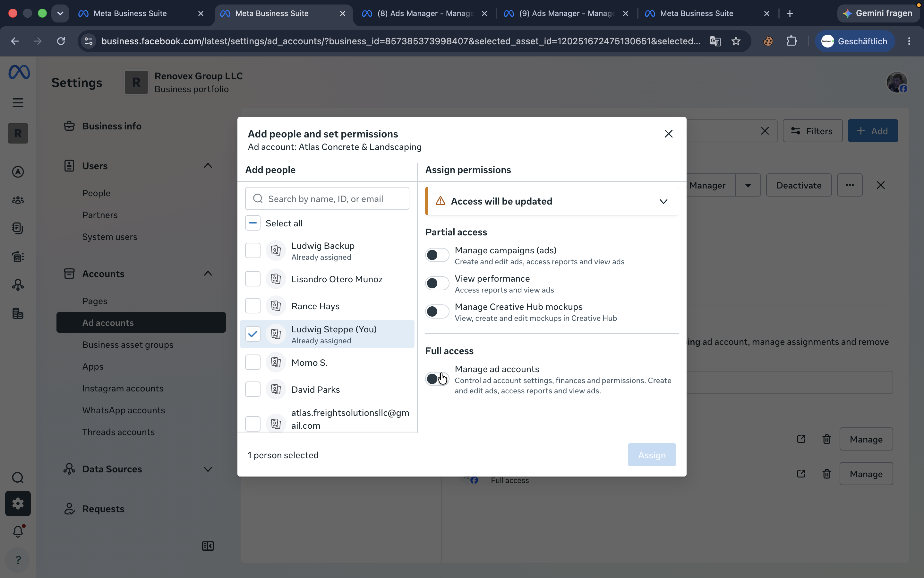
Task: Click the browser back arrow
Action: [x=15, y=41]
